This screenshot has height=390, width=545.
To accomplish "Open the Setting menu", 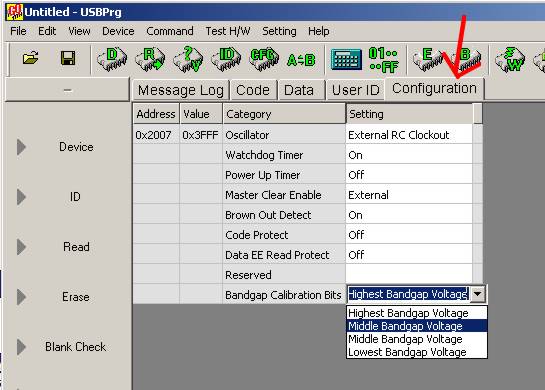I will (x=279, y=31).
